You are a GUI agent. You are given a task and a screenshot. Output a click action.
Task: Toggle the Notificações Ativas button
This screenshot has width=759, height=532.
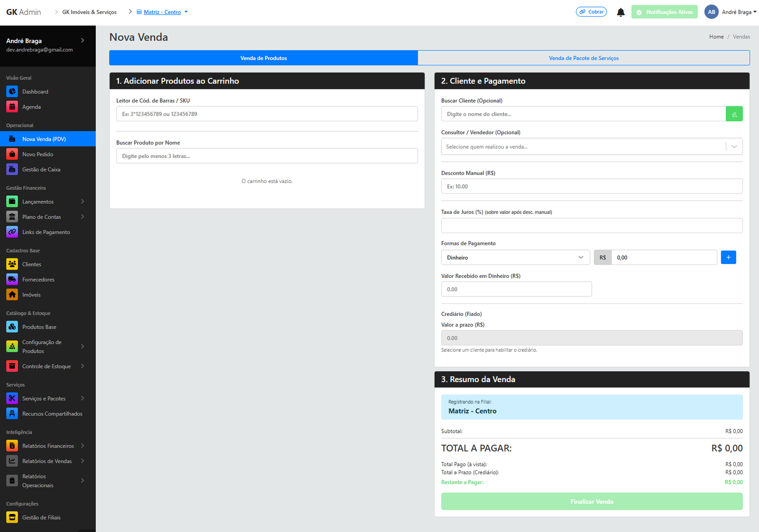(x=664, y=12)
